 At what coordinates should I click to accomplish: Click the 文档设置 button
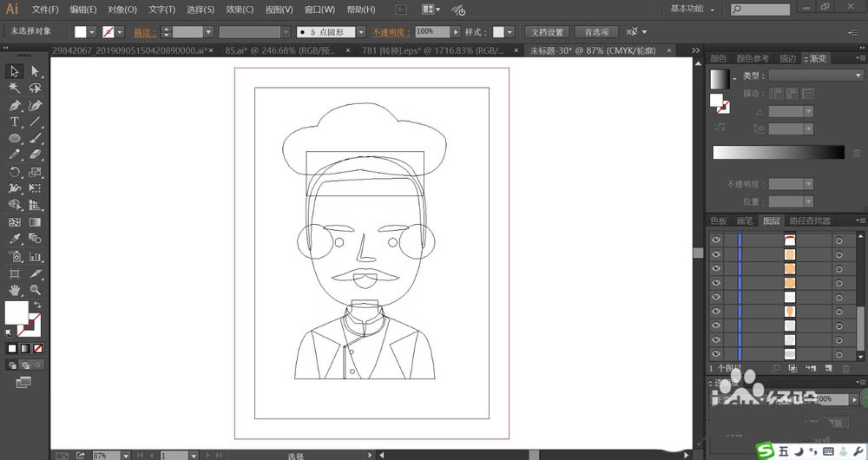tap(547, 32)
